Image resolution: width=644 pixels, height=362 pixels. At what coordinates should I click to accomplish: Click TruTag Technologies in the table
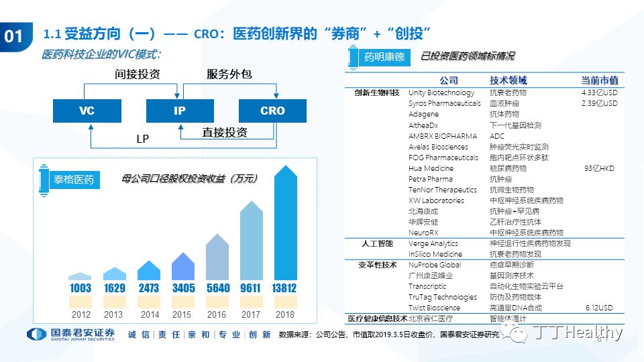442,297
